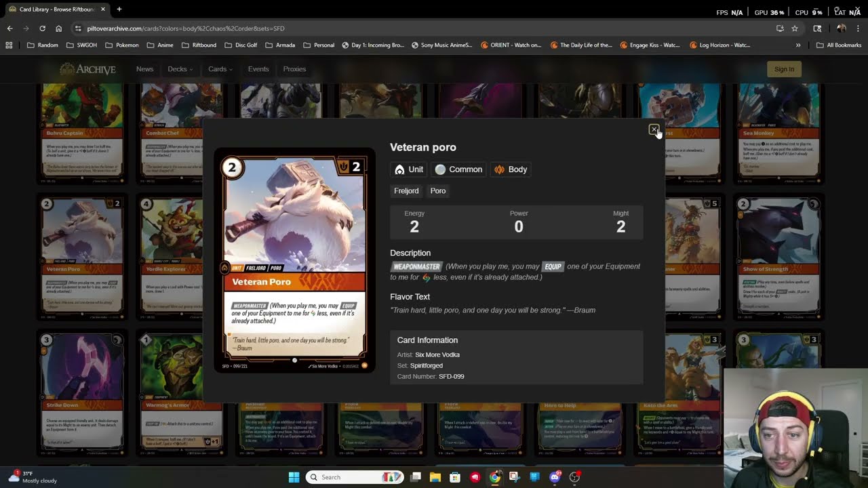Click the artist name Six More Vodka
This screenshot has width=868, height=488.
click(437, 355)
